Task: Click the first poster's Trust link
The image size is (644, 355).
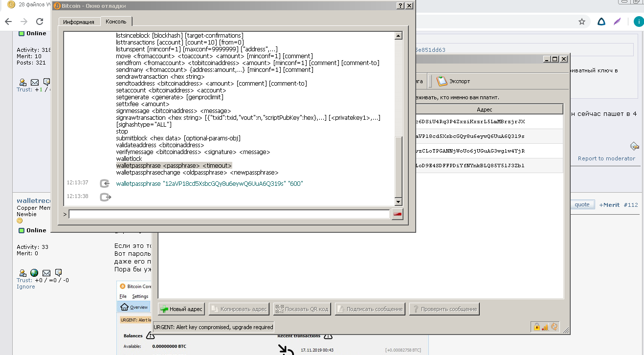Action: (x=24, y=89)
